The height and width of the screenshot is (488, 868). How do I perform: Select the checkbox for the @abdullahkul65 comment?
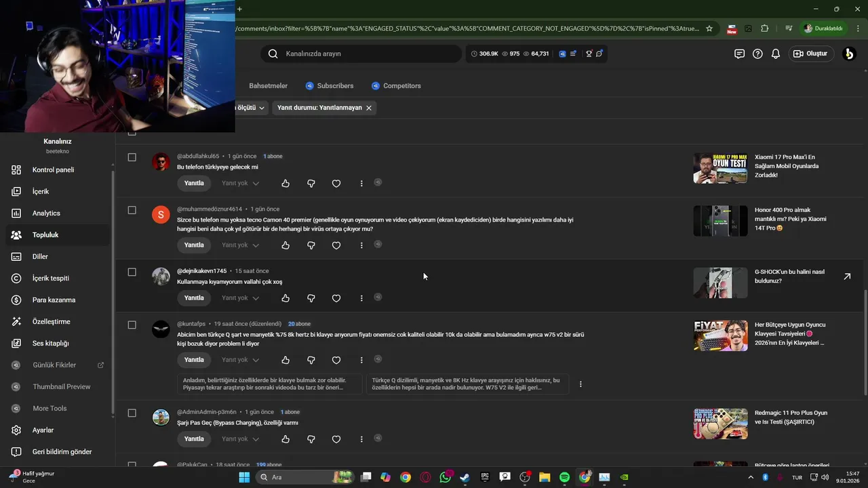(x=132, y=157)
